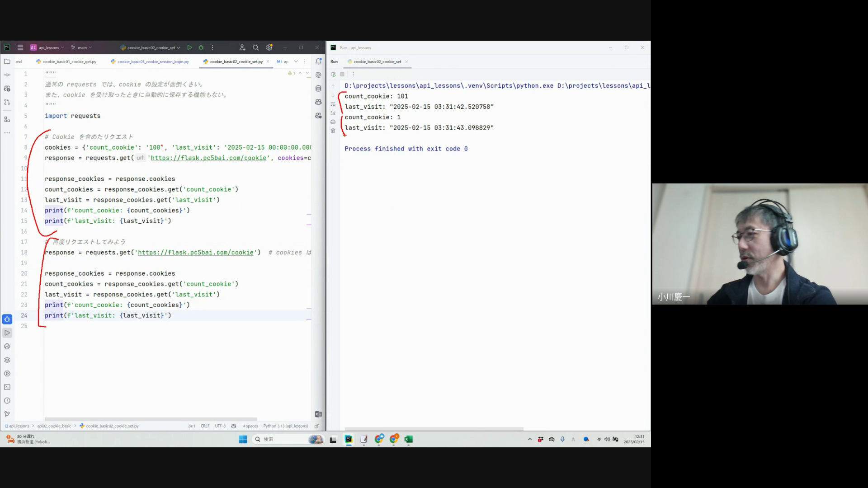The image size is (868, 488).
Task: Click the run console horizontal scrollbar
Action: [434, 429]
